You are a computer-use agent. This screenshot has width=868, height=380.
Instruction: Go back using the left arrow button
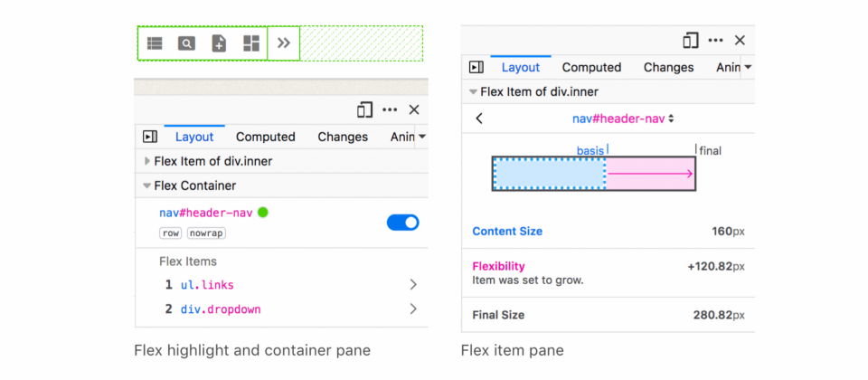click(x=479, y=119)
